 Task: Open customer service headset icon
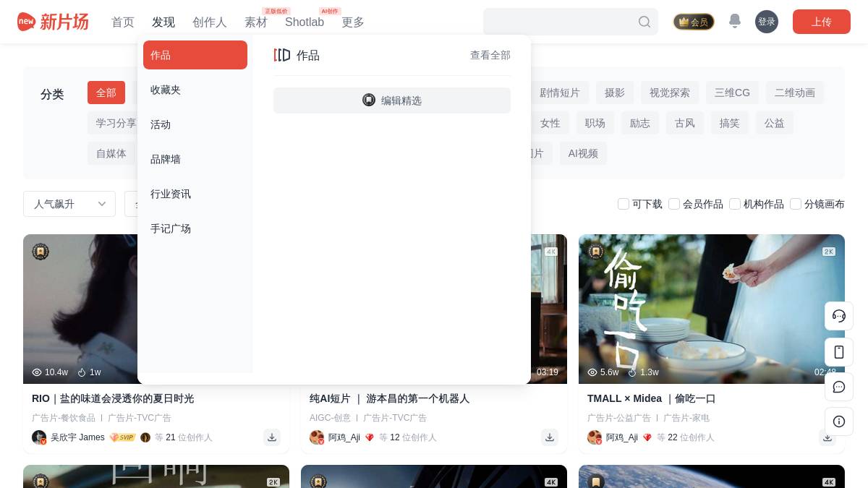(839, 316)
